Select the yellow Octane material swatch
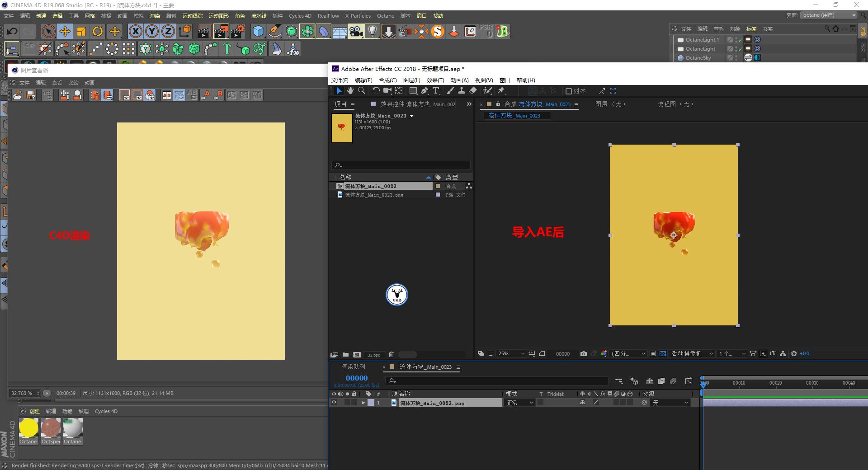868x470 pixels. click(x=28, y=428)
